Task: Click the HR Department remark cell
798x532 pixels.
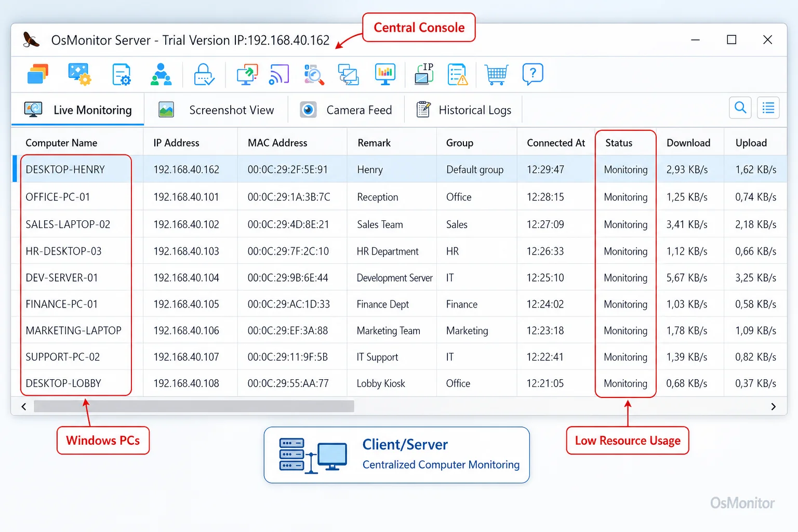Action: (388, 251)
